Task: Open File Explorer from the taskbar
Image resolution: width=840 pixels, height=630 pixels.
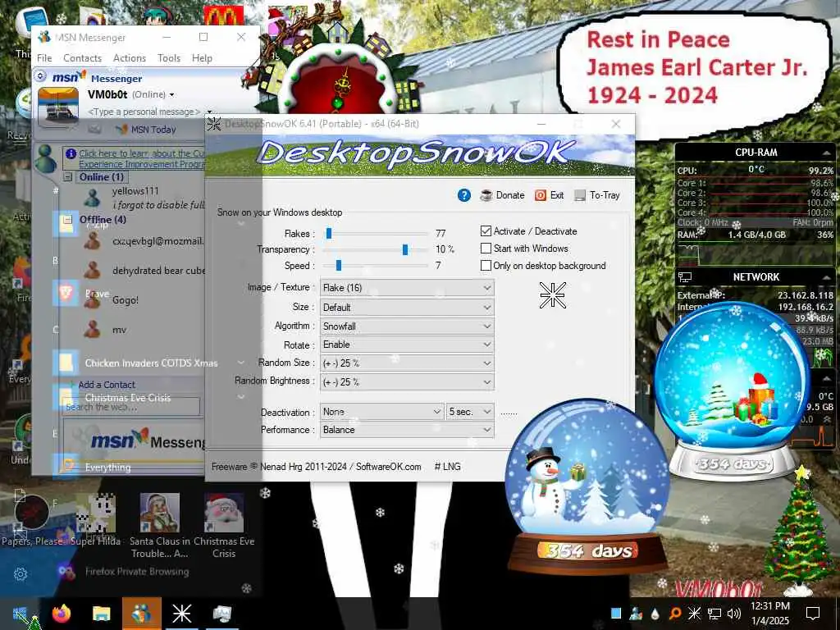Action: [101, 614]
